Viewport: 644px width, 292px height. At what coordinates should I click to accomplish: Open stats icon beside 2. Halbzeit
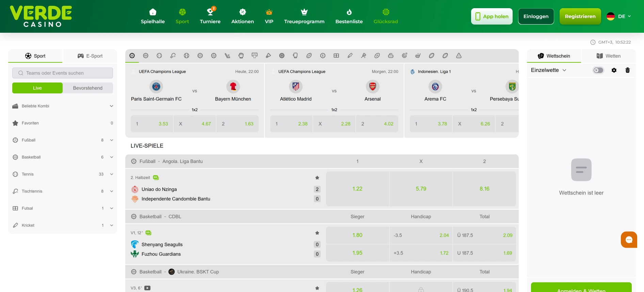coord(156,178)
